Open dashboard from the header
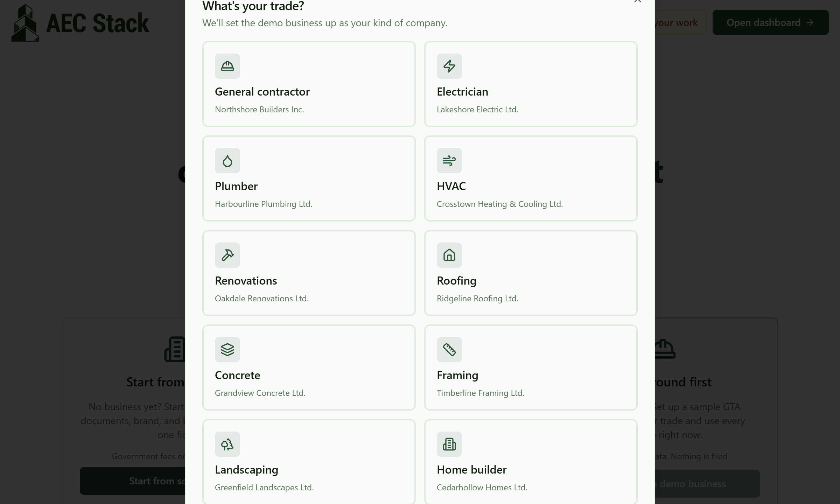 [770, 22]
